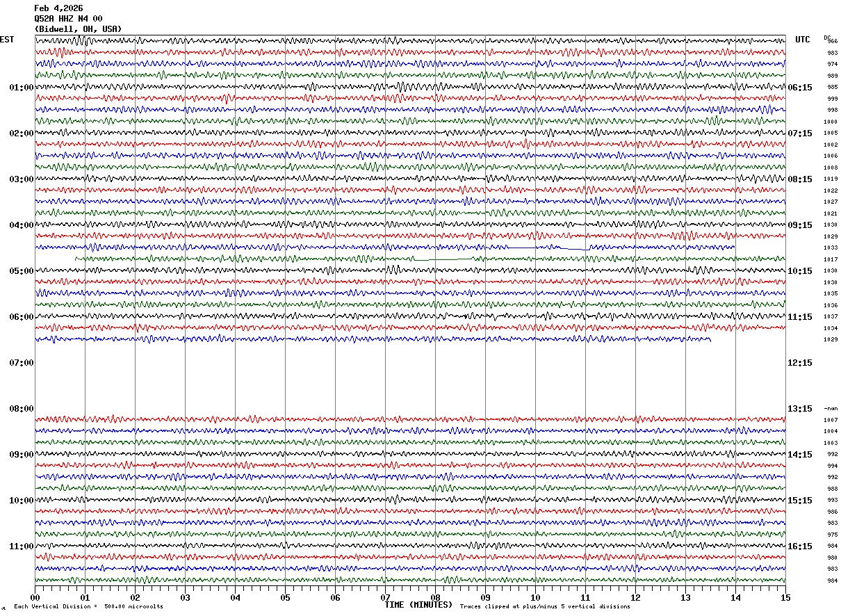Viewport: 841px width, 616px height.
Task: Click the DC offset value "999"
Action: point(832,99)
